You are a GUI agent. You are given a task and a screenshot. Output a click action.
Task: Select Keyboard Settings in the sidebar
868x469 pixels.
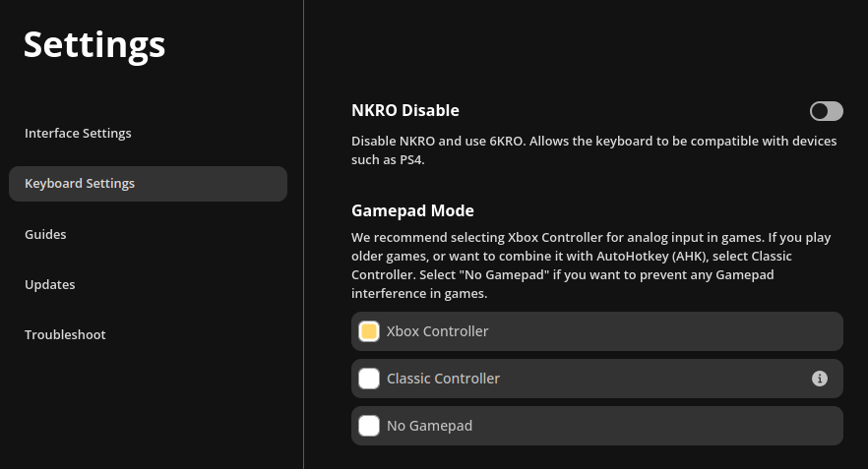80,184
